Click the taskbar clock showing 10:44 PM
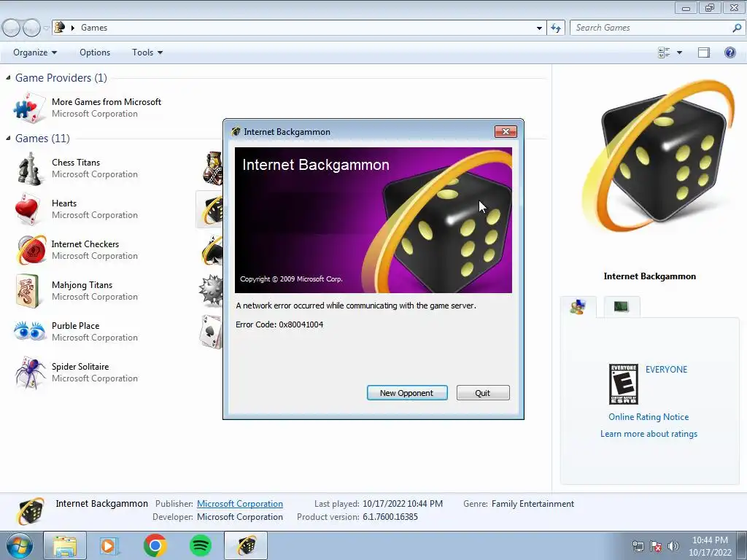Viewport: 747px width, 560px height. pyautogui.click(x=710, y=540)
